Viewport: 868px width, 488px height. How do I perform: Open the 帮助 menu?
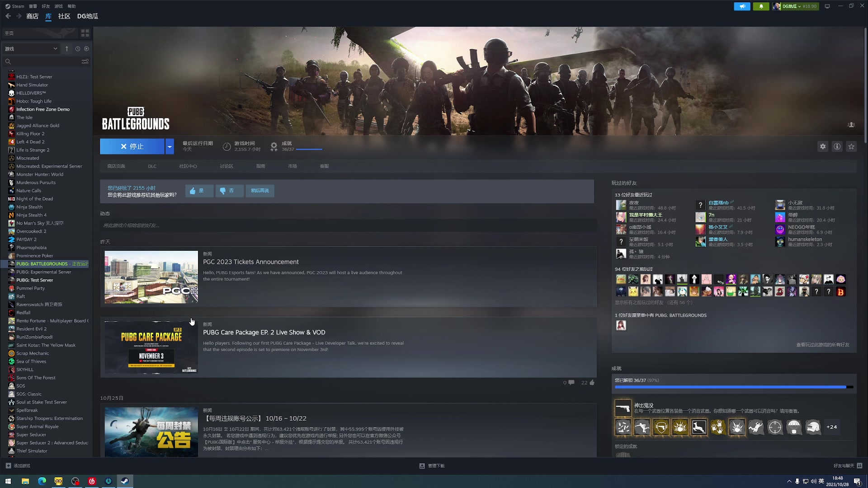click(x=71, y=6)
